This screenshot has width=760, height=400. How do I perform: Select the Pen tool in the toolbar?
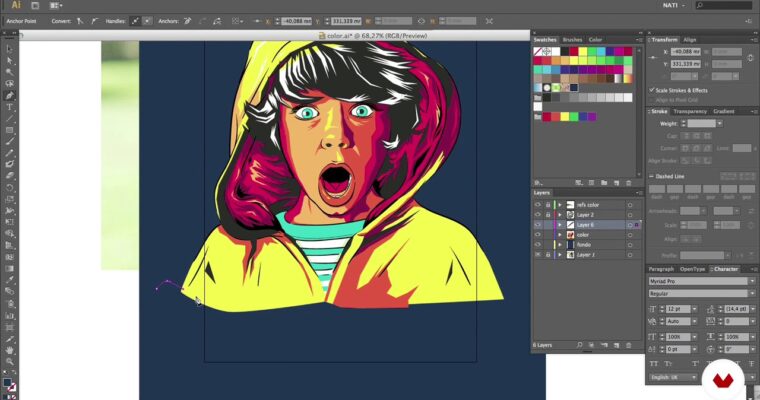(x=10, y=95)
